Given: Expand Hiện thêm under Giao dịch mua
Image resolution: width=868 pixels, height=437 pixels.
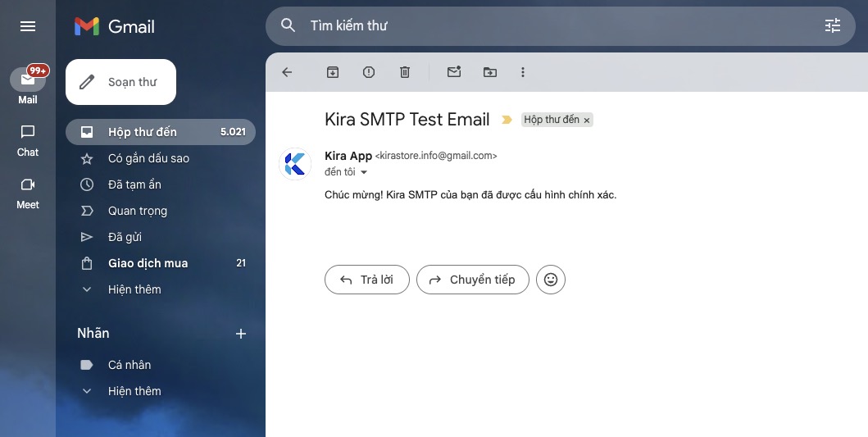Looking at the screenshot, I should click(x=134, y=289).
